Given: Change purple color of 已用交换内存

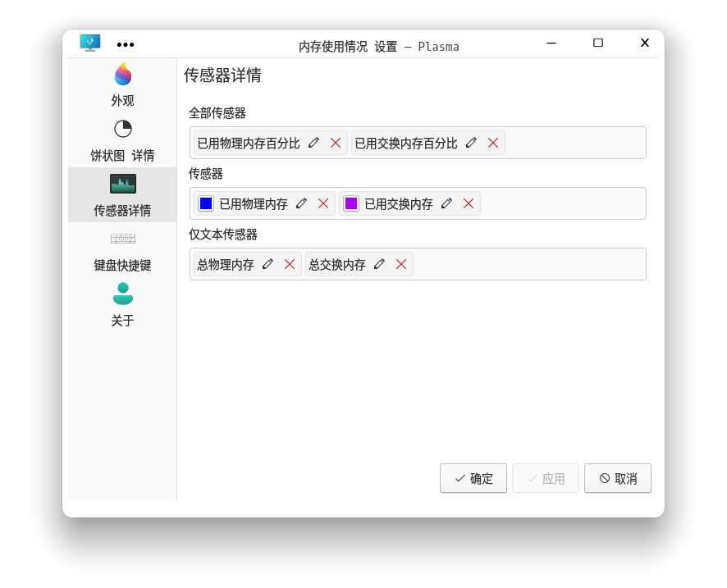Looking at the screenshot, I should (351, 203).
